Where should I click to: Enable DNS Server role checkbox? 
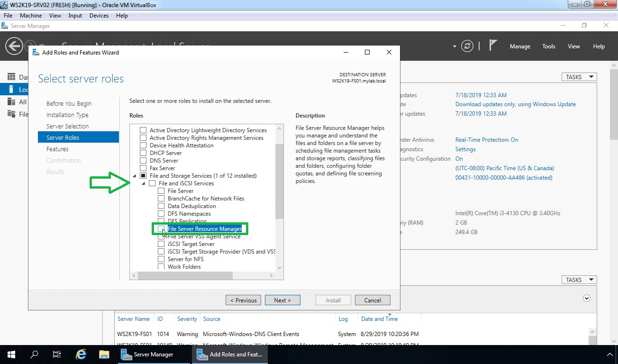click(x=143, y=161)
